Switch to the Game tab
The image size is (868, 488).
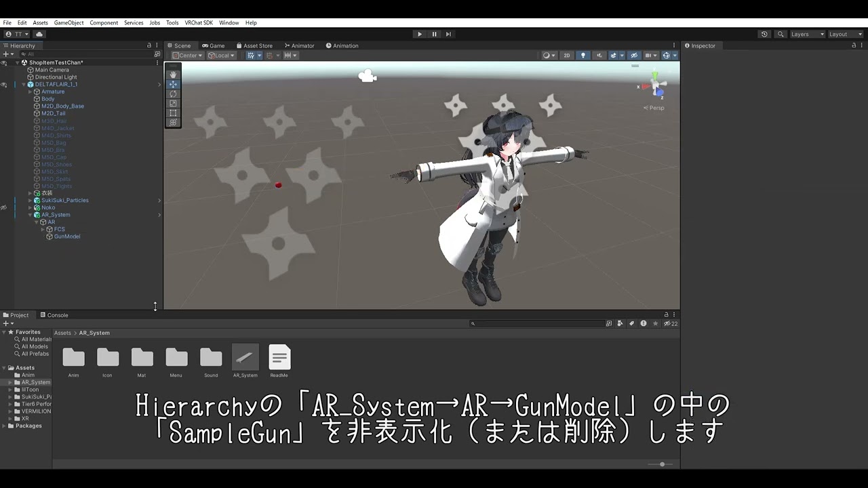click(x=213, y=45)
